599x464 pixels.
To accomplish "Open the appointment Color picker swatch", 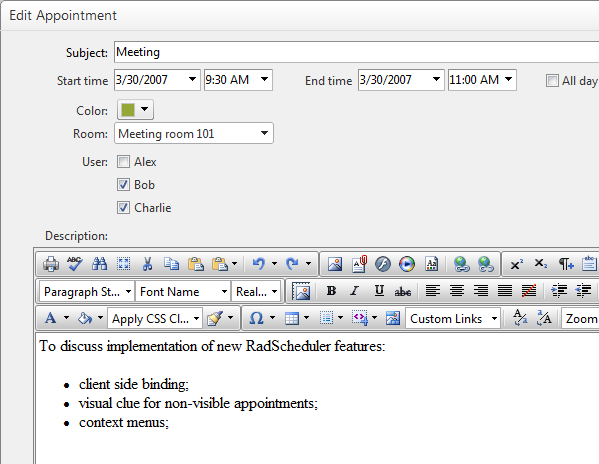I will (135, 110).
